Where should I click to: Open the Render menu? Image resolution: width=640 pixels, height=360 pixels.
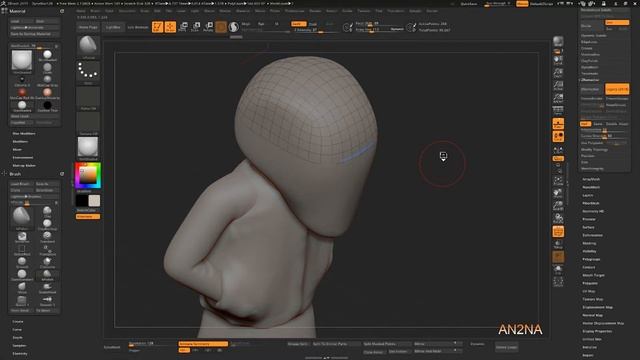(315, 11)
